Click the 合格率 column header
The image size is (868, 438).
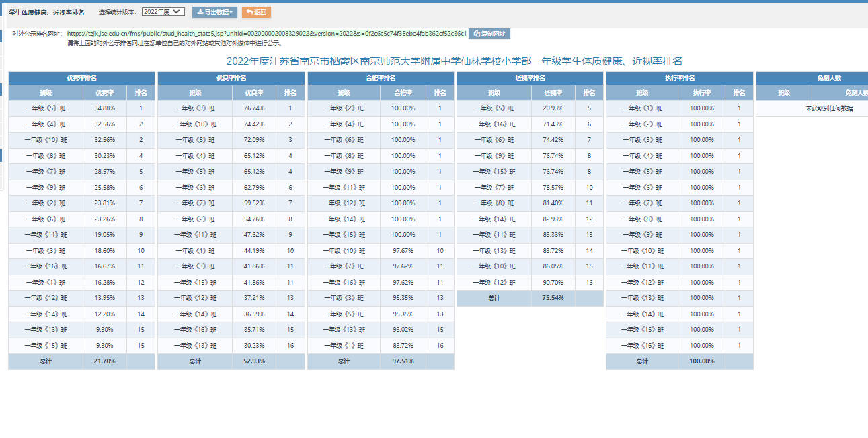tap(403, 93)
